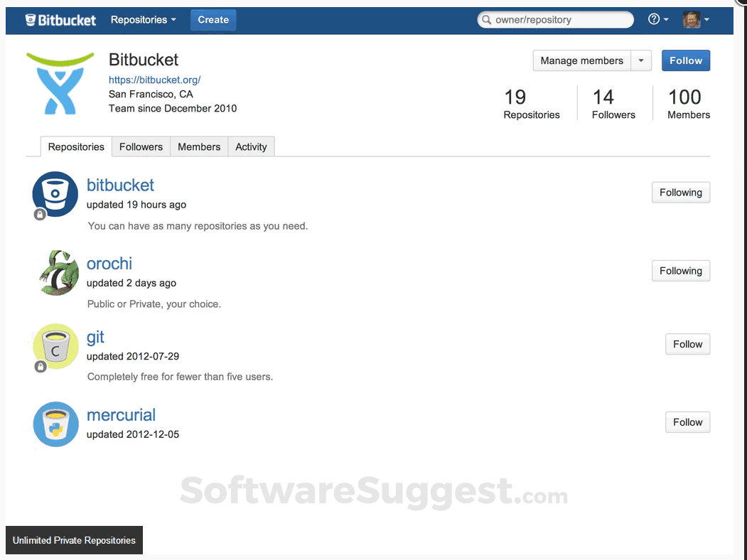Image resolution: width=747 pixels, height=560 pixels.
Task: Switch to the Followers tab
Action: point(141,146)
